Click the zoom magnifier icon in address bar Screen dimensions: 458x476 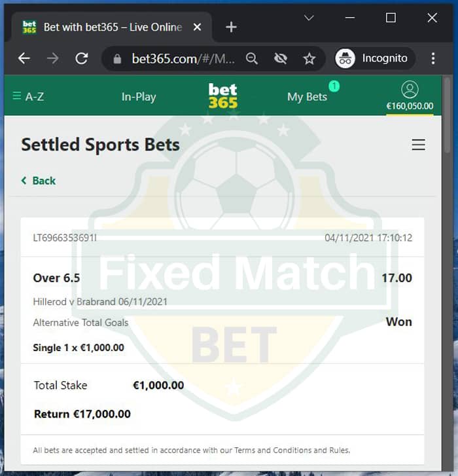[251, 58]
